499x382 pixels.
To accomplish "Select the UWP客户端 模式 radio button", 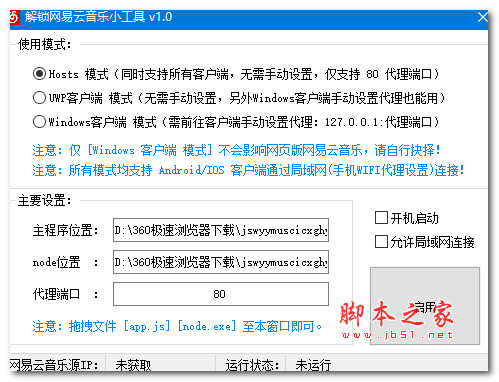I will [39, 98].
